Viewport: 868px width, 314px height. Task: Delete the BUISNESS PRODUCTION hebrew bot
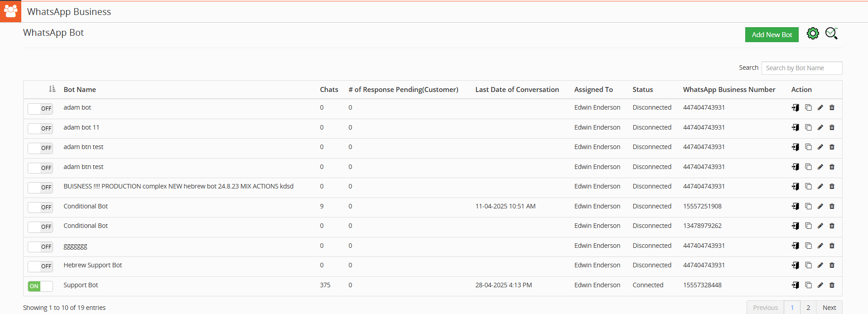[x=832, y=187]
